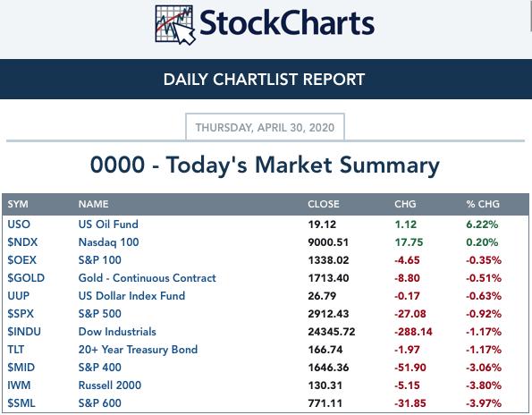Click the $SPX symbol link
Image resolution: width=532 pixels, height=415 pixels.
tap(21, 314)
